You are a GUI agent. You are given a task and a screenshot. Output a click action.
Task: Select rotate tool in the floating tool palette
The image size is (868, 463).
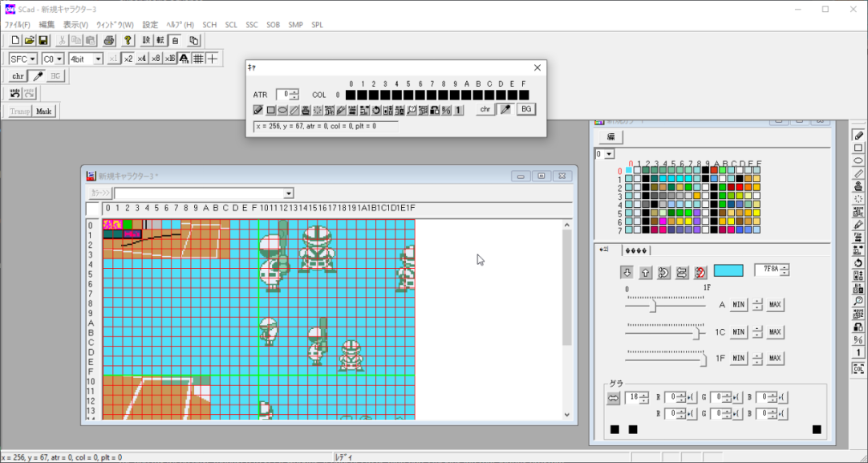coord(376,110)
